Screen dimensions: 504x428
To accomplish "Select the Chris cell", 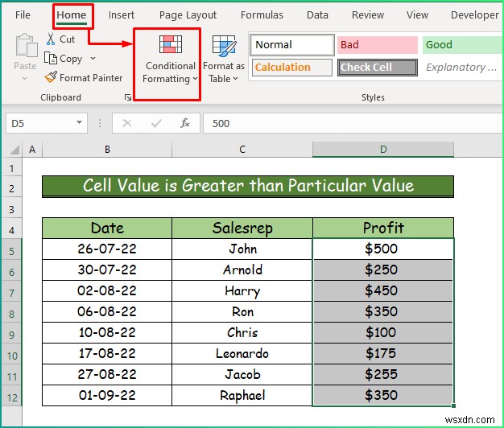I will pyautogui.click(x=242, y=332).
